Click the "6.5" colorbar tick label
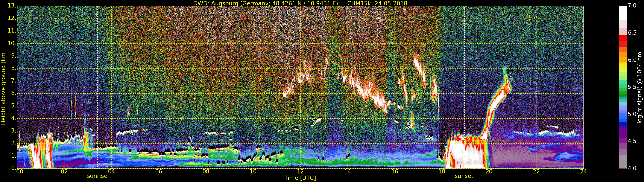 [632, 33]
